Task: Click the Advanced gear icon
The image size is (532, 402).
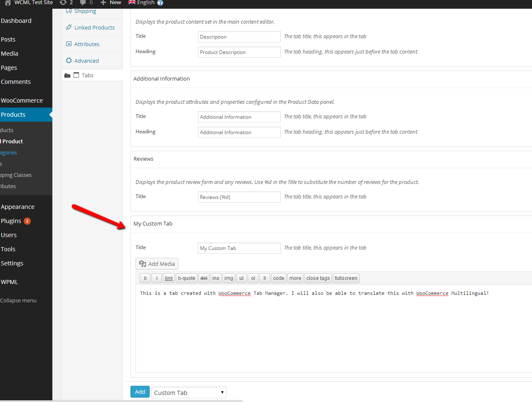Action: [x=69, y=61]
